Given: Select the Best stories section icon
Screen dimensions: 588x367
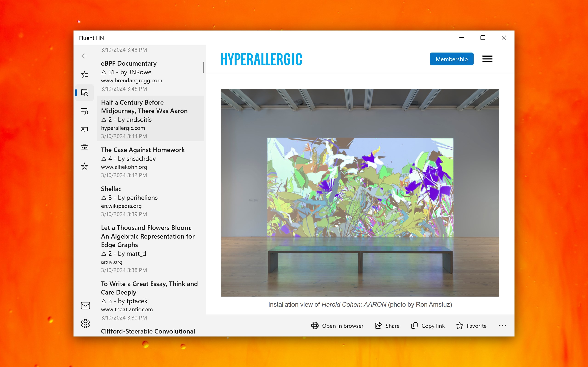Looking at the screenshot, I should [x=84, y=75].
